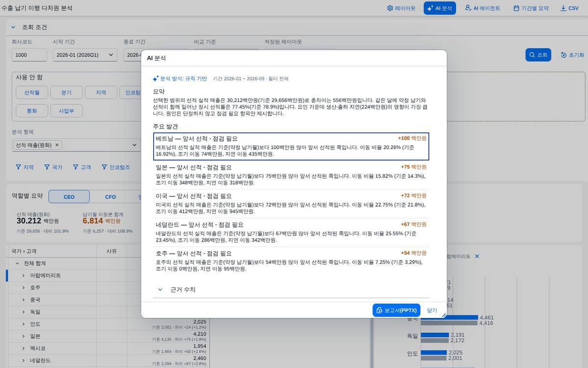Click the 지역 filter funnel
This screenshot has width=588, height=368.
(24, 167)
